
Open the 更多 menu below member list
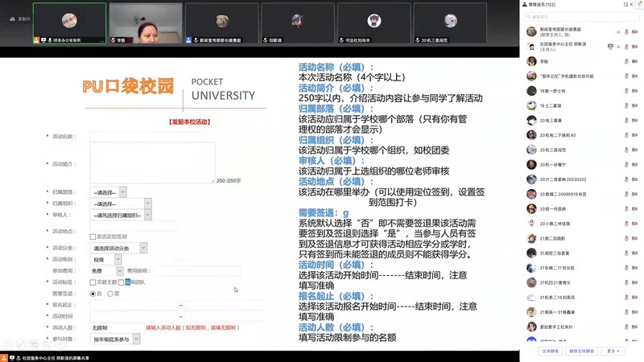click(x=612, y=352)
